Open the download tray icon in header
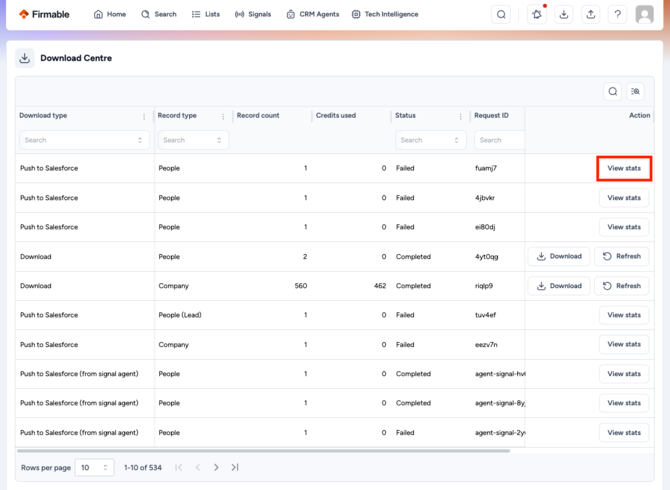Screen dimensions: 670x490 click(564, 15)
